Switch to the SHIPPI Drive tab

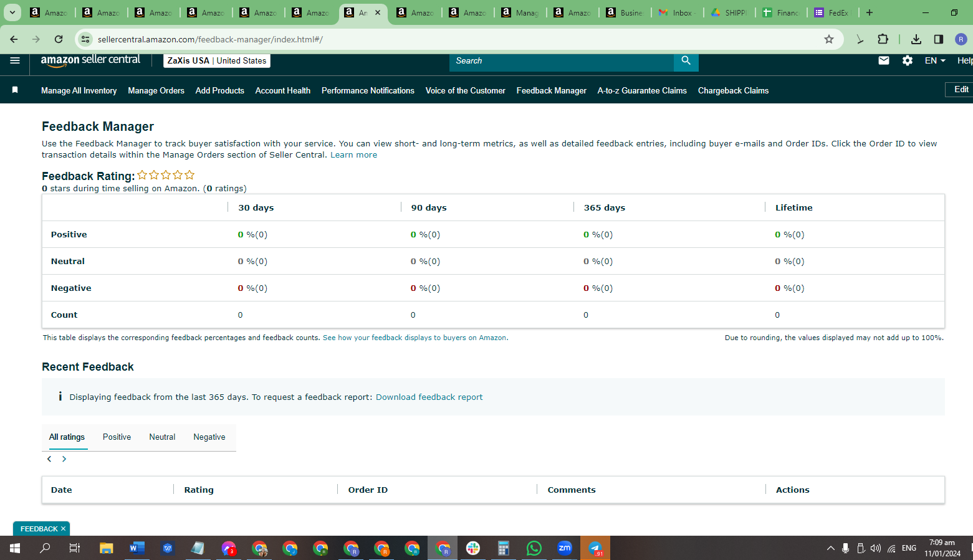(x=729, y=12)
